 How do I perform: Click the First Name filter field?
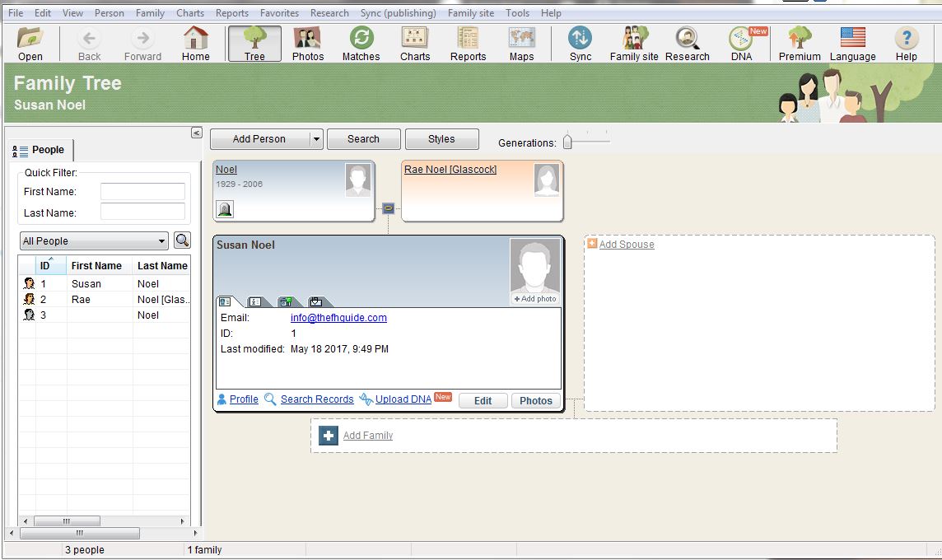pos(142,192)
